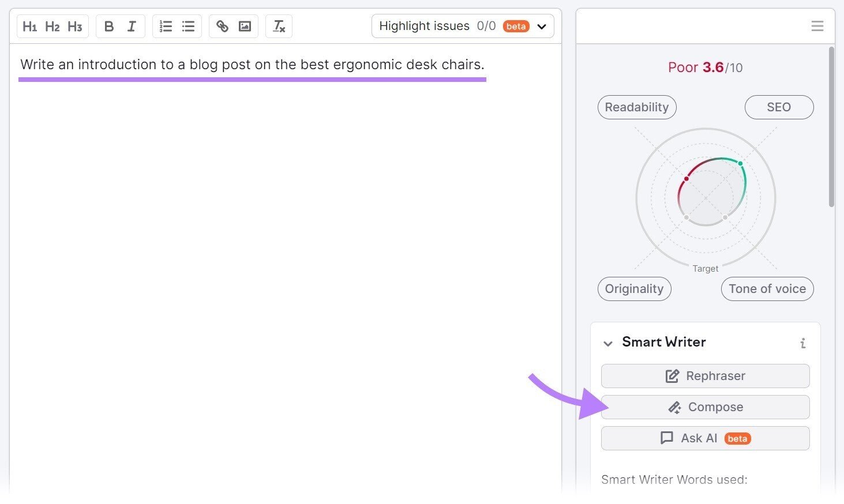Switch to the SEO category
This screenshot has width=844, height=504.
tap(779, 107)
